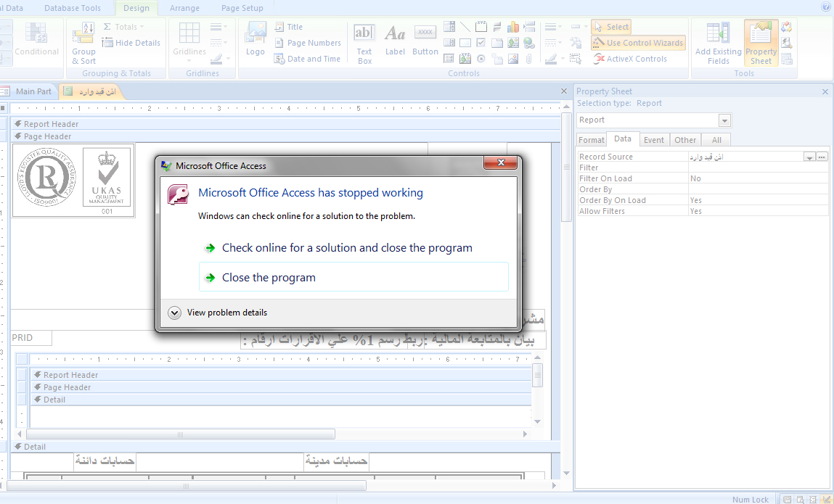Select the Bound Object Frame control
This screenshot has height=504, width=834.
[465, 59]
